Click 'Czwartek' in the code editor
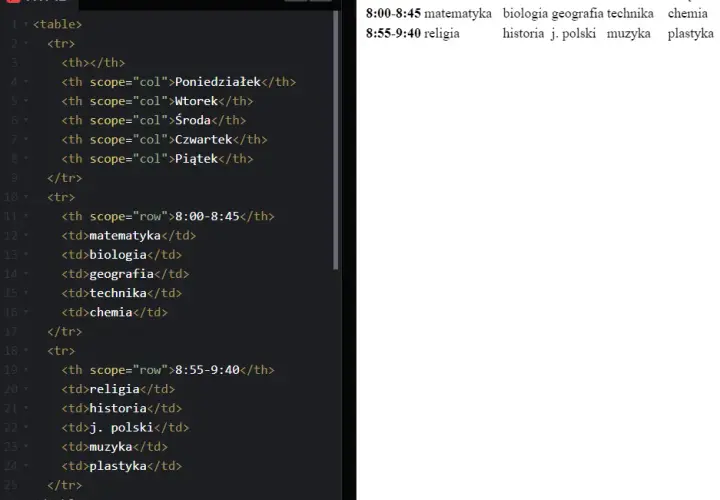 click(203, 140)
